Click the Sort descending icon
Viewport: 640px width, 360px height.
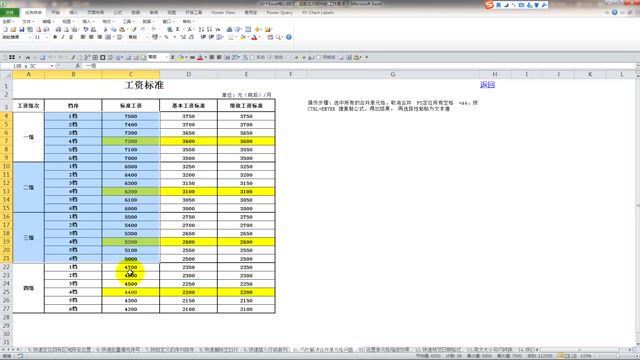(x=209, y=29)
